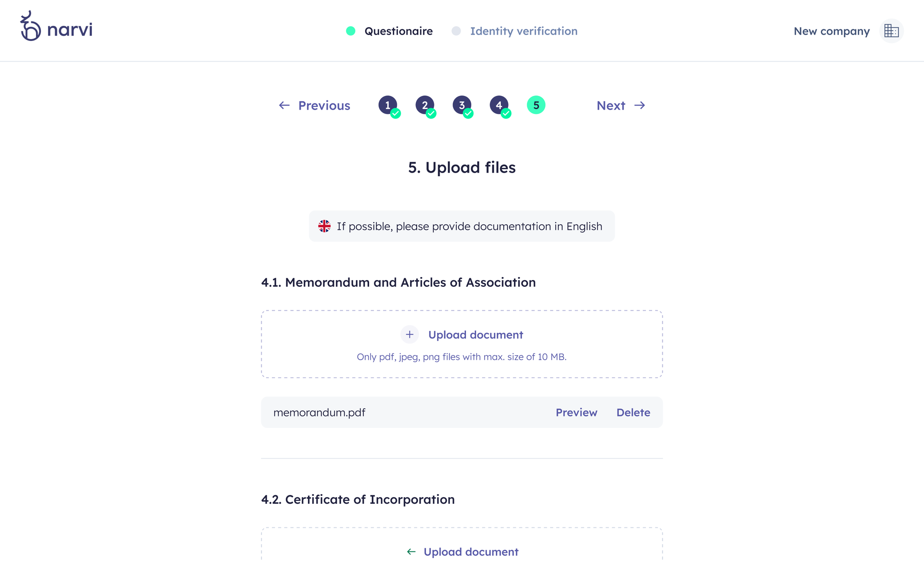Delete the memorandum.pdf file
Image resolution: width=924 pixels, height=562 pixels.
633,412
